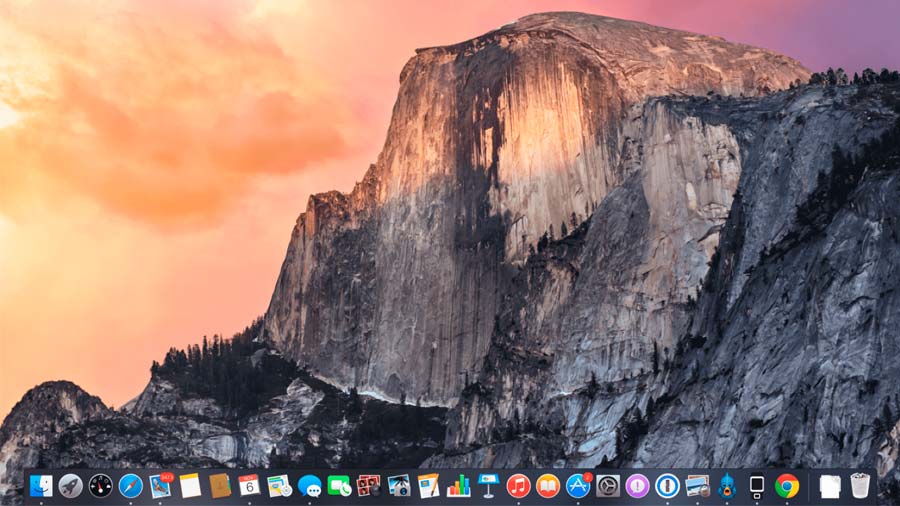Open the red iTunes music icon
This screenshot has width=900, height=506.
pos(518,486)
